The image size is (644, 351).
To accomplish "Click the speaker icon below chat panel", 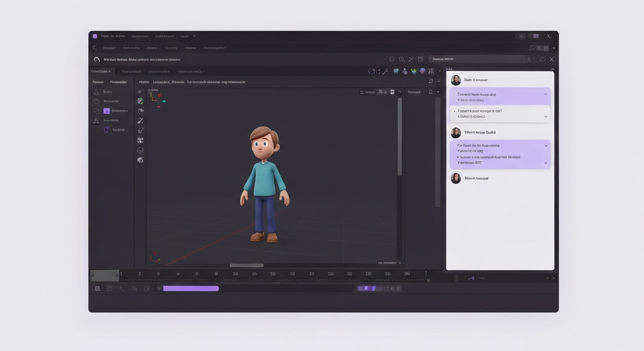I will [472, 278].
